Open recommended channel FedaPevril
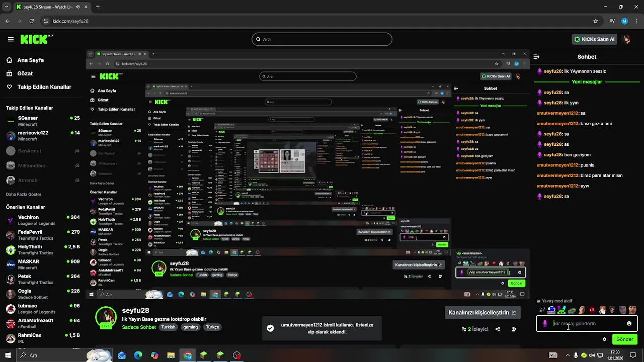 (x=43, y=235)
